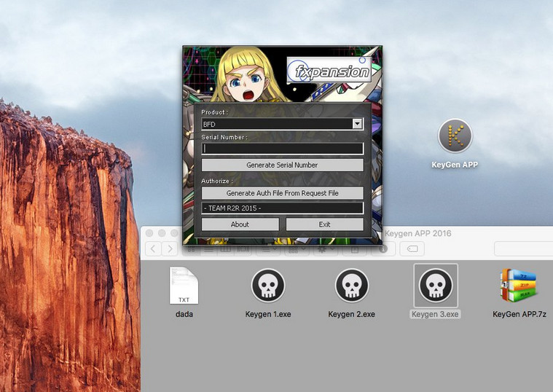553x392 pixels.
Task: Select the BFD product combo box
Action: tap(282, 124)
